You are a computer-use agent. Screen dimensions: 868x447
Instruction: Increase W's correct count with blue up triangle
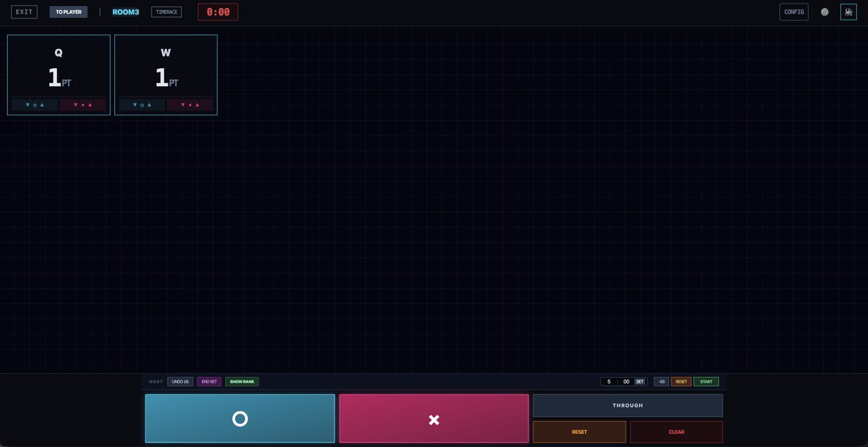[149, 105]
